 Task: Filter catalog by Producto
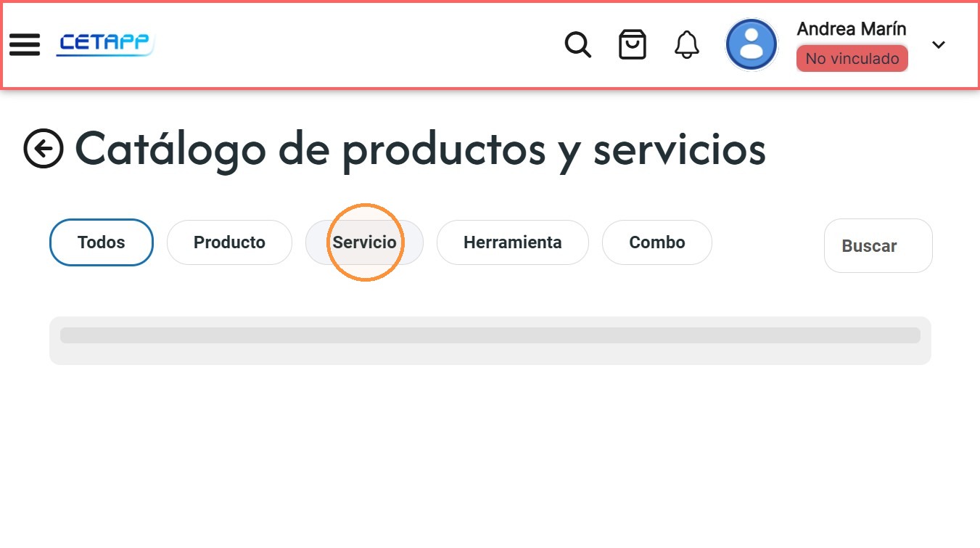[229, 242]
